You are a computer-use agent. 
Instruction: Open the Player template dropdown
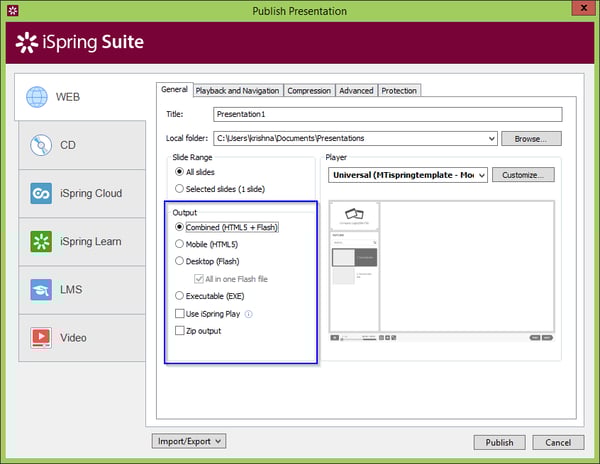pos(482,175)
